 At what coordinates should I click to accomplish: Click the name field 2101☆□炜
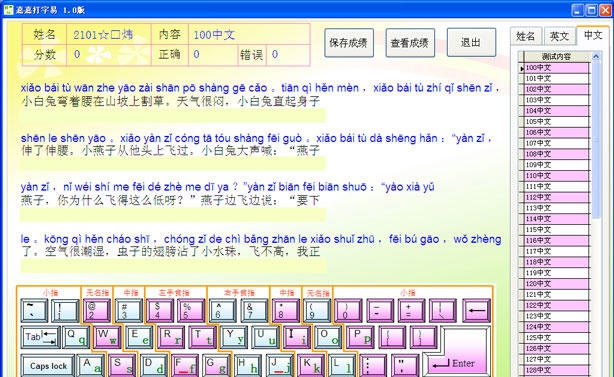pyautogui.click(x=108, y=34)
